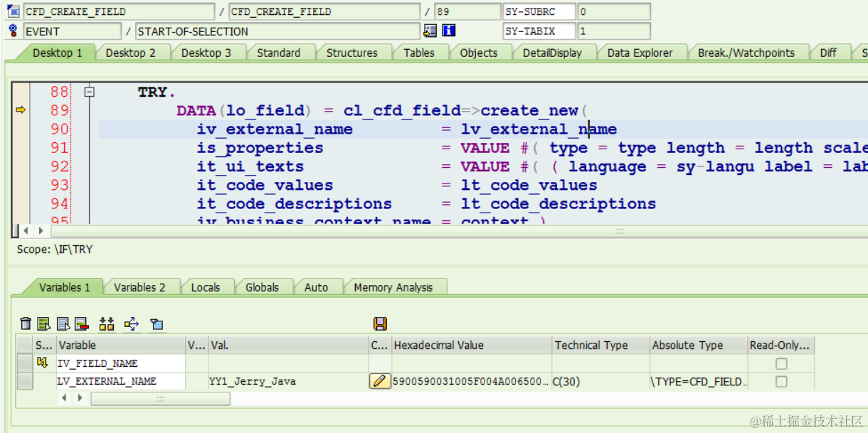Click the Hexadecimal Value column header
868x433 pixels.
point(472,345)
